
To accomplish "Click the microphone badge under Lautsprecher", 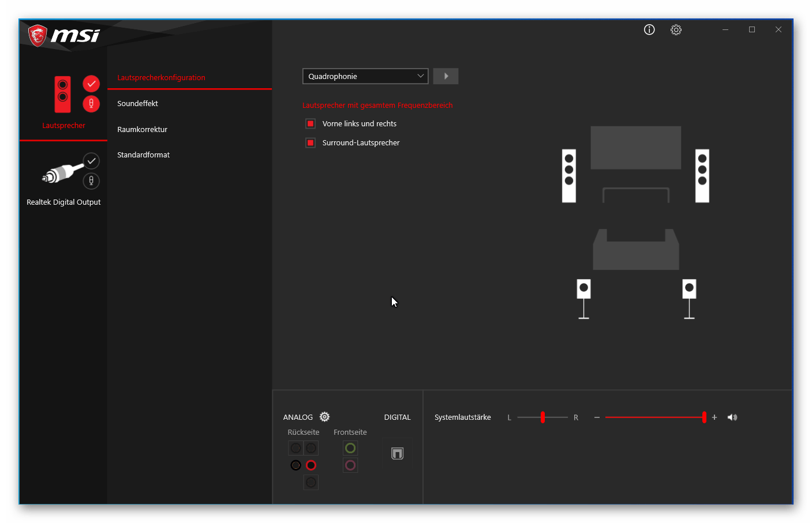I will [91, 103].
